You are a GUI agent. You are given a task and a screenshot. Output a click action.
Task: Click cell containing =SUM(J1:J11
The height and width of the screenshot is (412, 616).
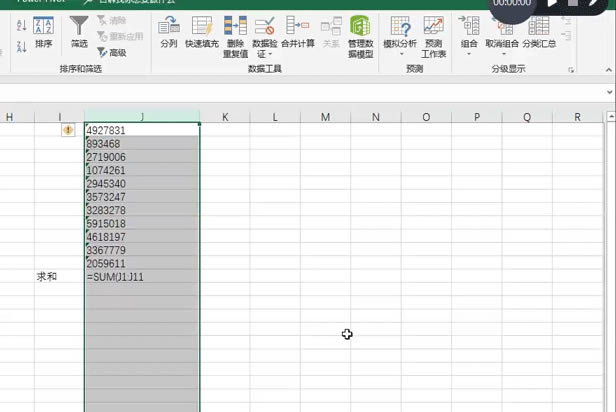(142, 276)
